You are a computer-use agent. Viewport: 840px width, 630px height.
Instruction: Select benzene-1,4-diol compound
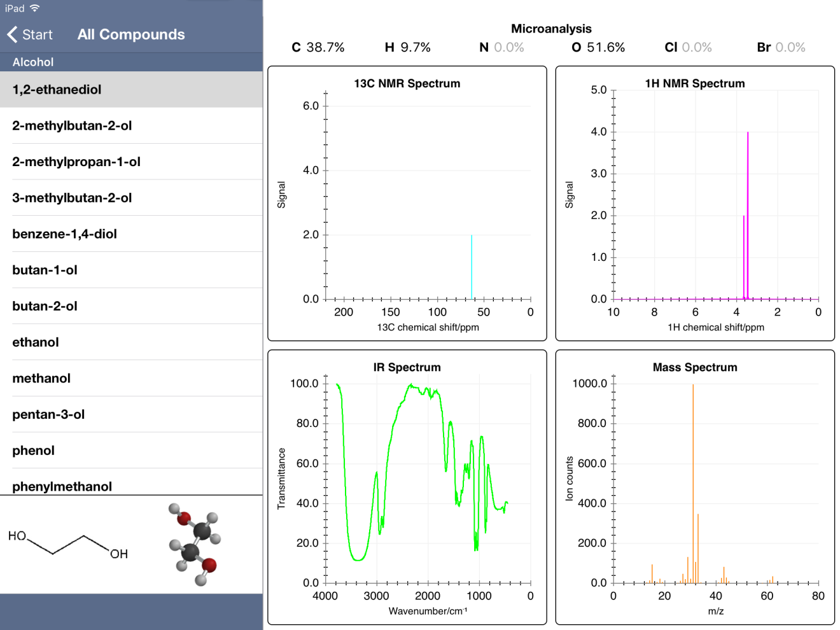[x=64, y=234]
